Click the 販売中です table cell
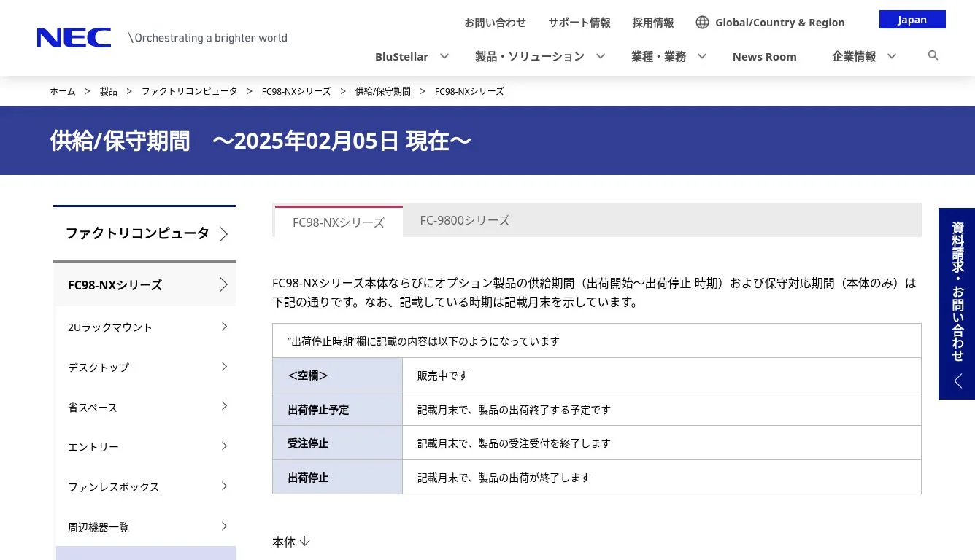 click(662, 375)
